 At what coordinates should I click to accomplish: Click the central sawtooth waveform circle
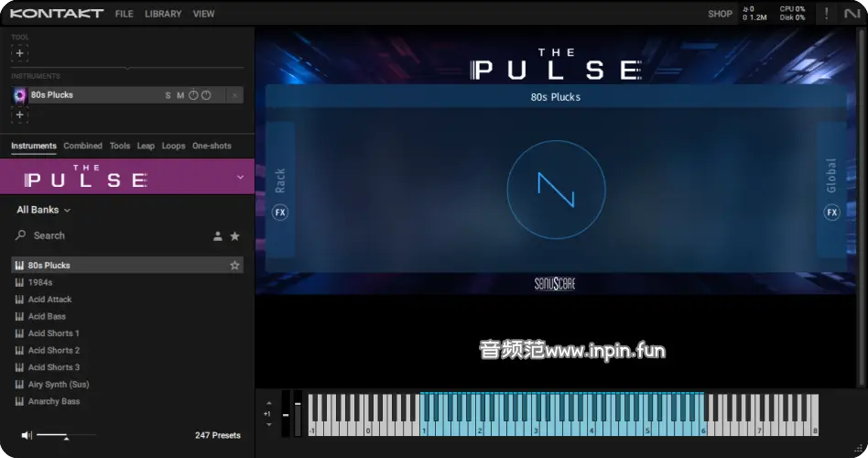click(x=556, y=190)
